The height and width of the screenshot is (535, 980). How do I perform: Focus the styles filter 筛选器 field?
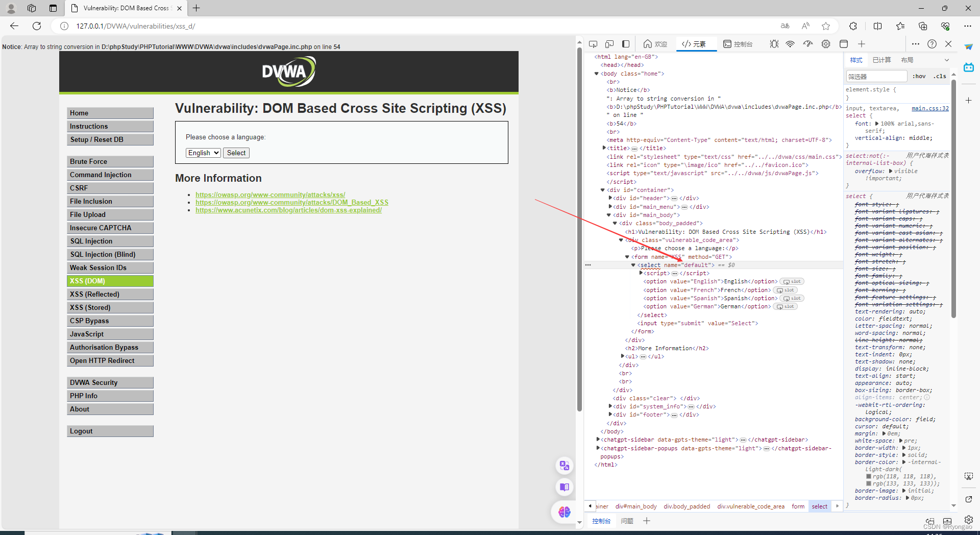(x=876, y=77)
